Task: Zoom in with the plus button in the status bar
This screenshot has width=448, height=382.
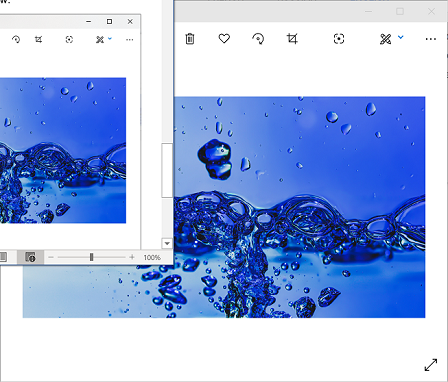Action: 132,257
